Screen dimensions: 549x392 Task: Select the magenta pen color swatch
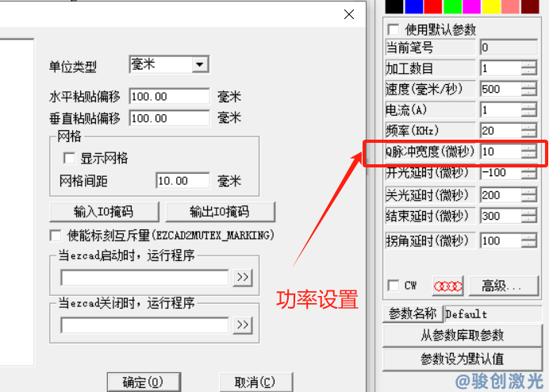[471, 6]
